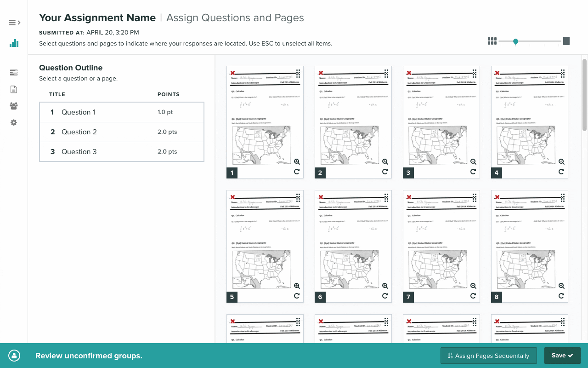Screen dimensions: 588x368
Task: Open the bar chart statistics icon
Action: (14, 43)
